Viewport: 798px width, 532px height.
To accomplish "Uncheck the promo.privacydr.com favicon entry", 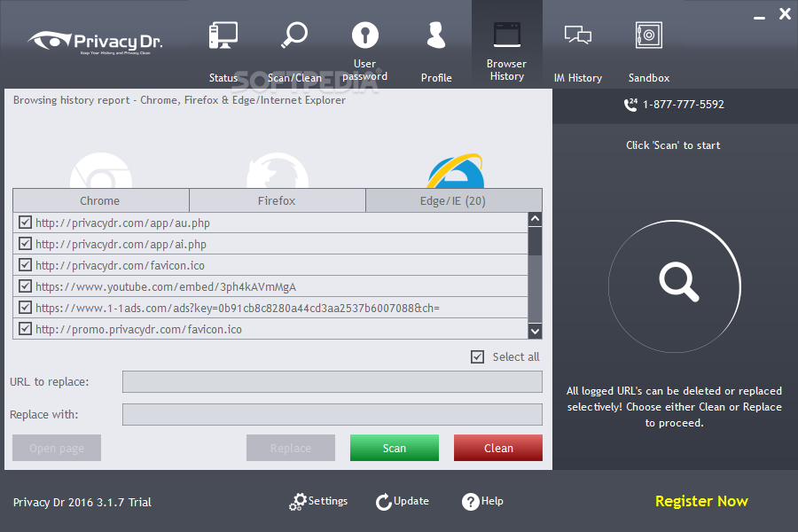I will 25,329.
